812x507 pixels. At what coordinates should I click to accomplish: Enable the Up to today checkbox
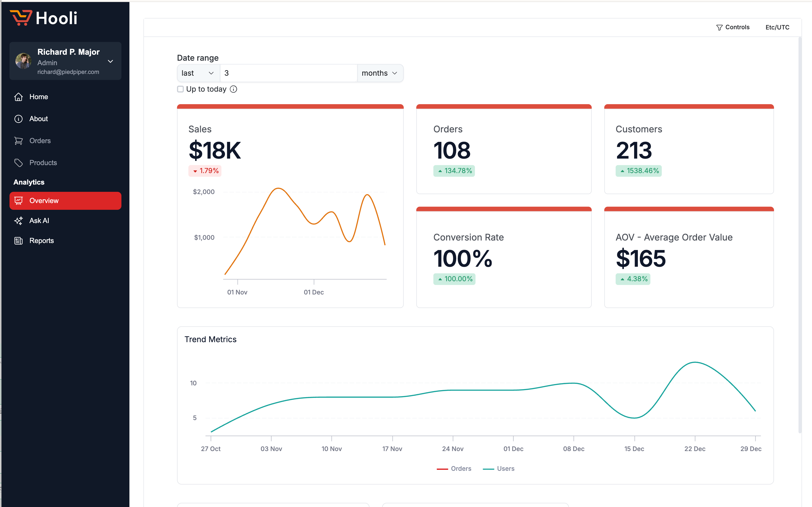[180, 89]
